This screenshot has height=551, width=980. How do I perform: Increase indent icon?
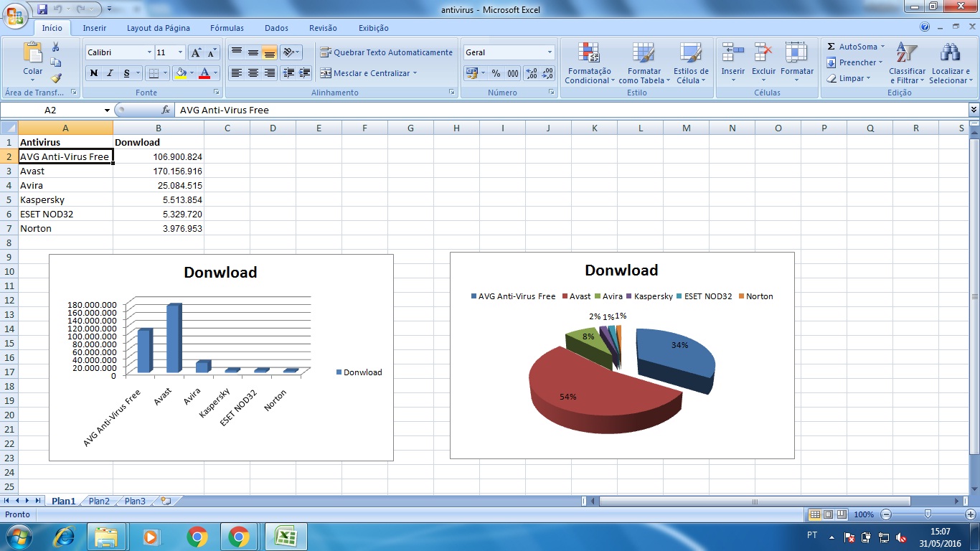click(305, 73)
